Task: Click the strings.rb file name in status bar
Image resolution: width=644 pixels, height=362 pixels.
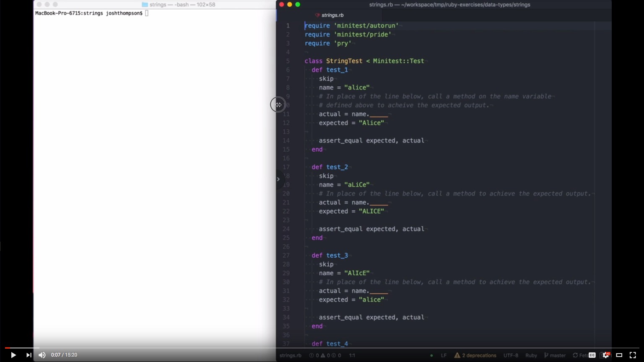Action: pos(290,355)
